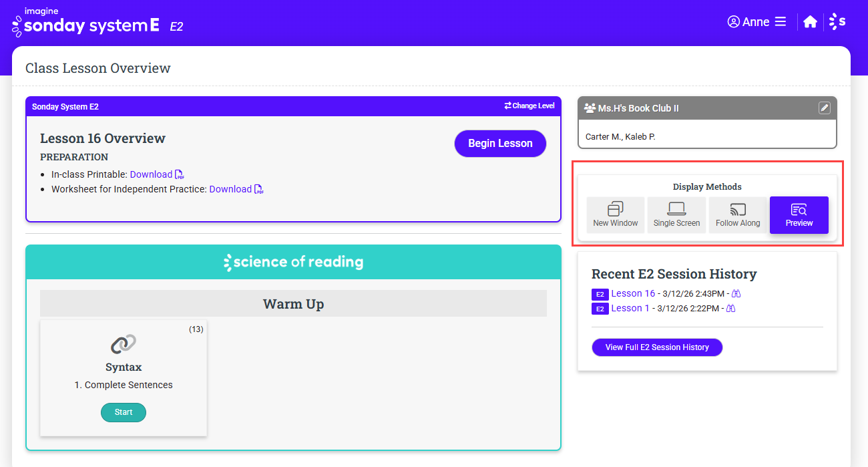Click the PDF icon beside Worksheet download

tap(259, 189)
